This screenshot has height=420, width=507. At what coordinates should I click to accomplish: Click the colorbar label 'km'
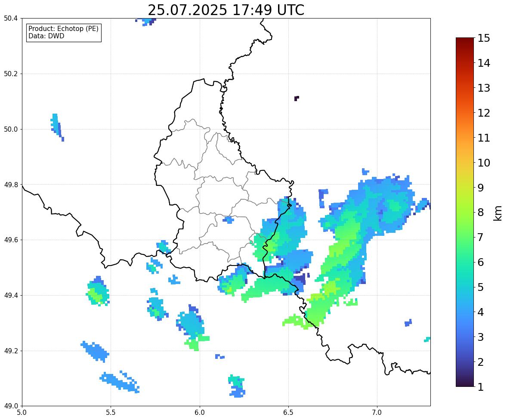pyautogui.click(x=498, y=213)
